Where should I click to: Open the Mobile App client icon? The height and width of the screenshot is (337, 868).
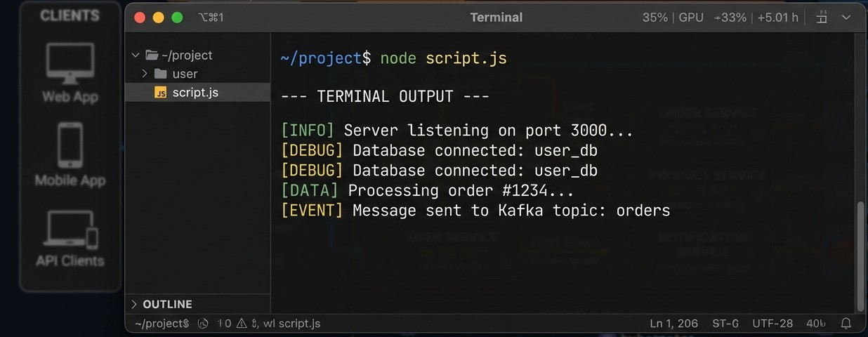coord(70,145)
